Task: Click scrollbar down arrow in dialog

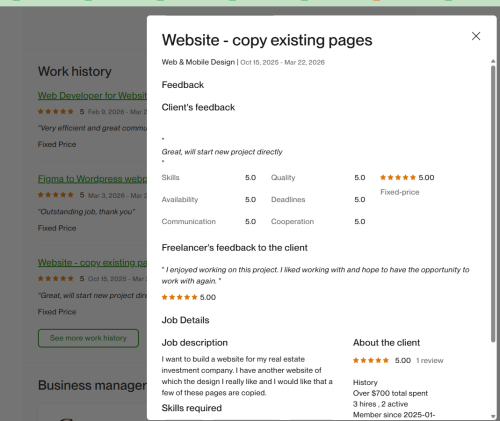Action: pos(493,416)
